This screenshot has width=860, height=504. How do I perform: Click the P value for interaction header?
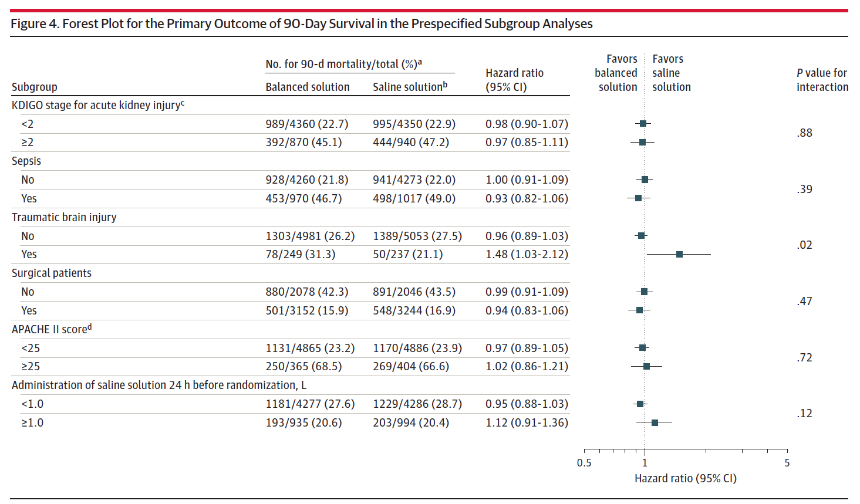tap(822, 80)
